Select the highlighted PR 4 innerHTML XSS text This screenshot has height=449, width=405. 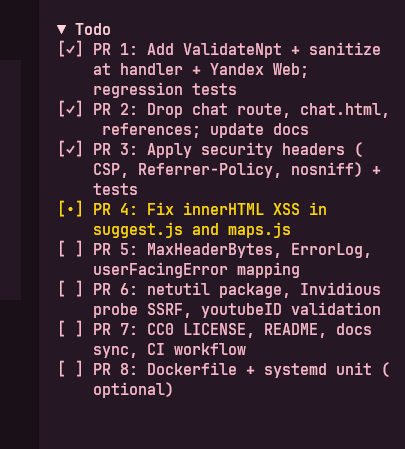[210, 220]
